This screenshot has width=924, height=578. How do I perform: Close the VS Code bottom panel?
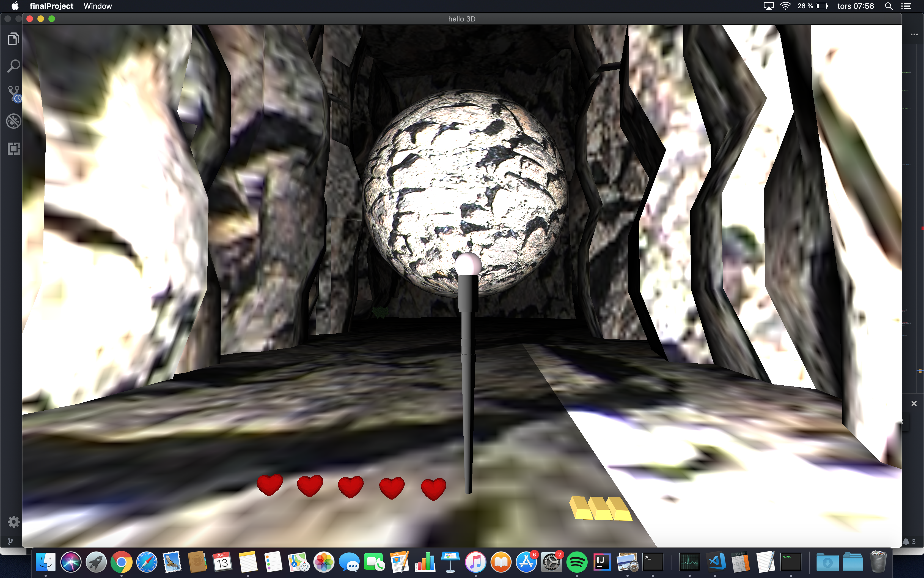pos(914,404)
